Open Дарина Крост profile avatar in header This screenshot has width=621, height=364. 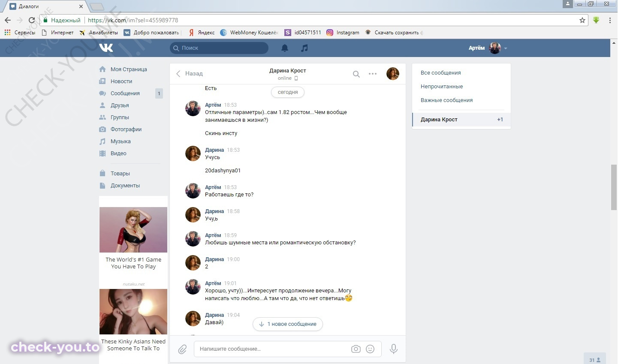(393, 74)
